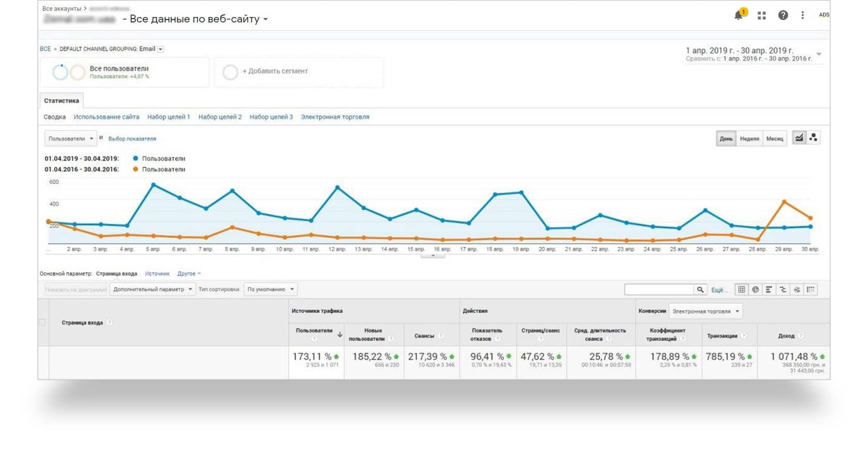
Task: Switch to Набор целей 1 tab
Action: point(168,117)
